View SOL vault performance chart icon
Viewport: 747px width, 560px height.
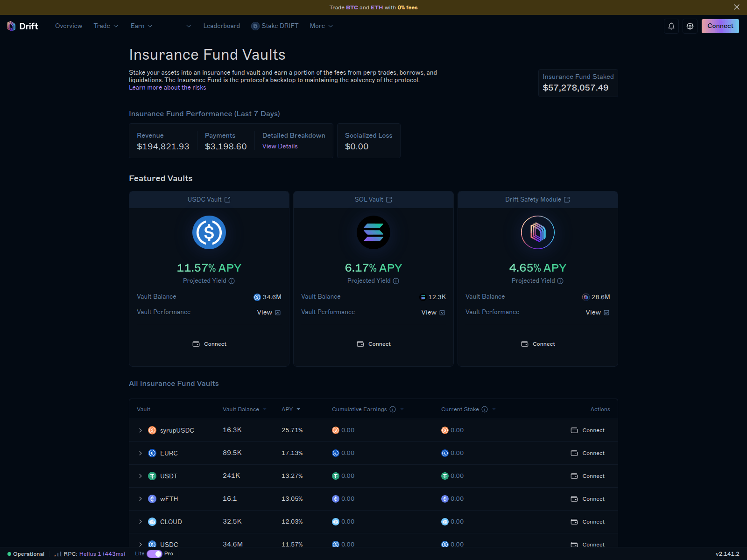pyautogui.click(x=442, y=313)
